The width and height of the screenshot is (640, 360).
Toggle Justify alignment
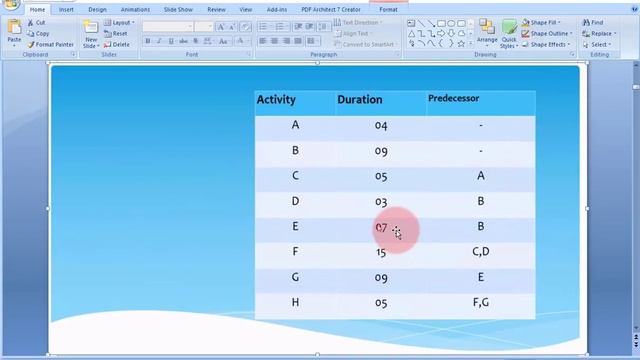tap(298, 41)
